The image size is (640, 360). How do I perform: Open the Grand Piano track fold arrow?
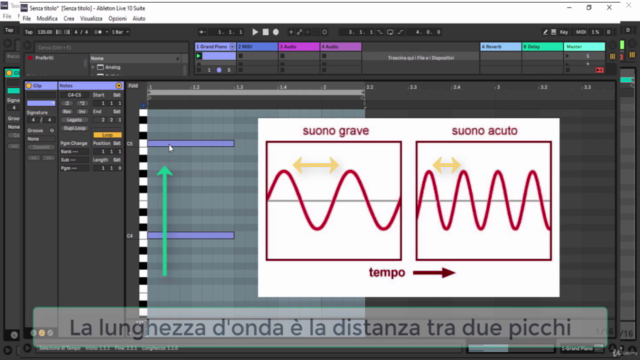(232, 47)
